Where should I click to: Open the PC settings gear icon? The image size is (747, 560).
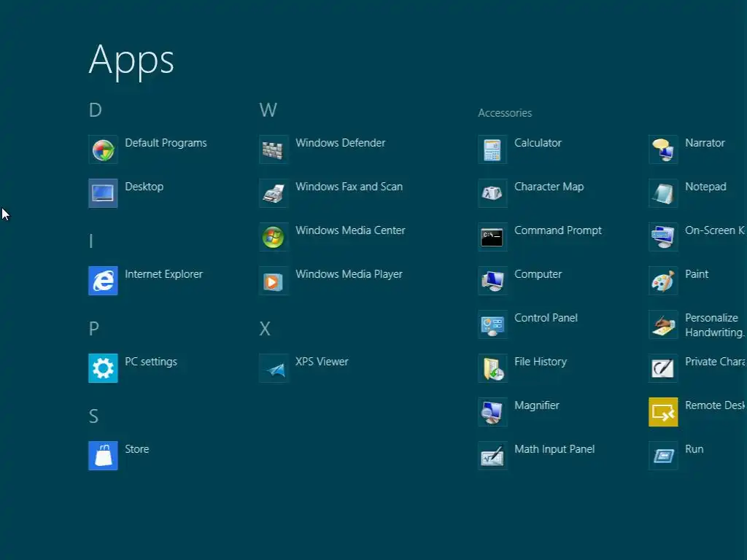tap(103, 368)
